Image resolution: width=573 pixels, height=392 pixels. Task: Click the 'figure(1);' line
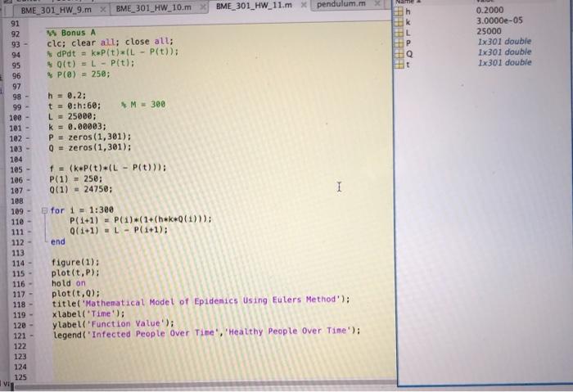(75, 263)
